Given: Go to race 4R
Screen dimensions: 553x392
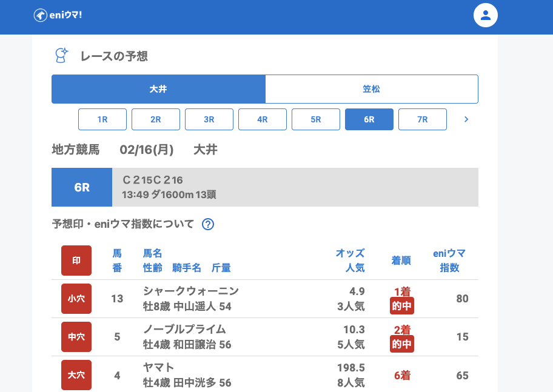Looking at the screenshot, I should (x=263, y=119).
